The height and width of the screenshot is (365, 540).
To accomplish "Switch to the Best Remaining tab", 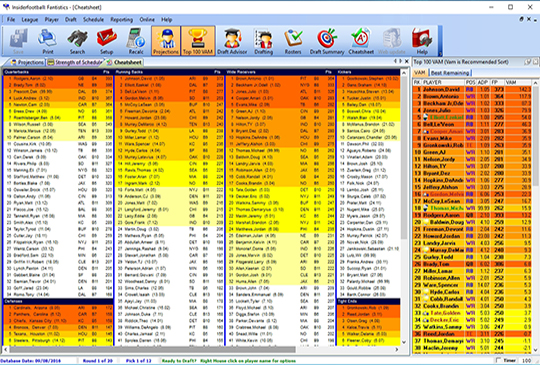I will click(x=450, y=73).
